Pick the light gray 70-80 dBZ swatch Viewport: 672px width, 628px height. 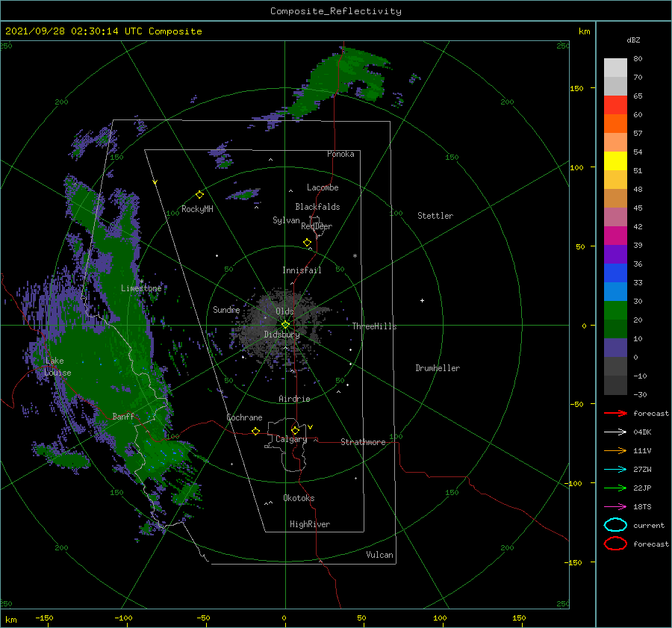pyautogui.click(x=615, y=68)
